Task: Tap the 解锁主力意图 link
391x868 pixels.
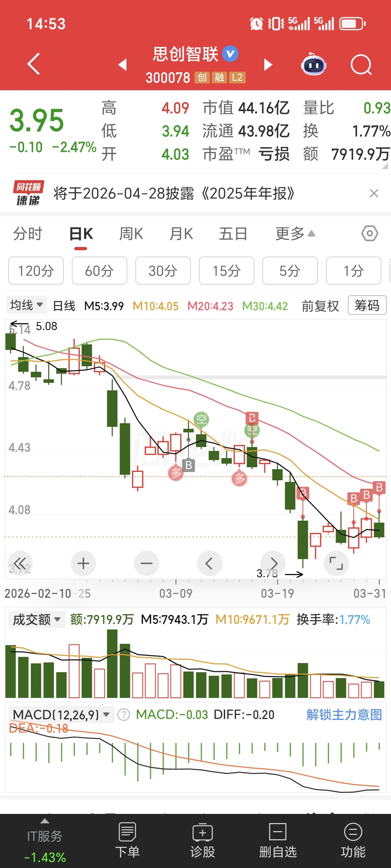Action: click(x=344, y=714)
